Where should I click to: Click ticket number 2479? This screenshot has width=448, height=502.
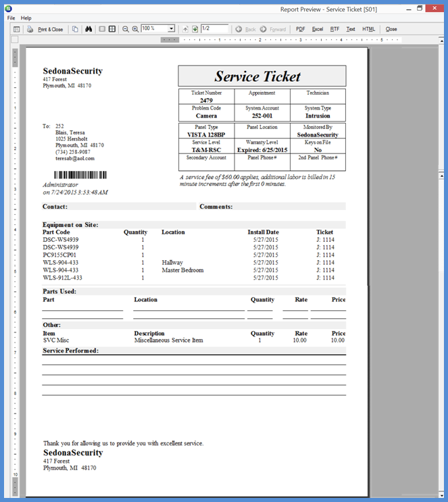pyautogui.click(x=206, y=100)
